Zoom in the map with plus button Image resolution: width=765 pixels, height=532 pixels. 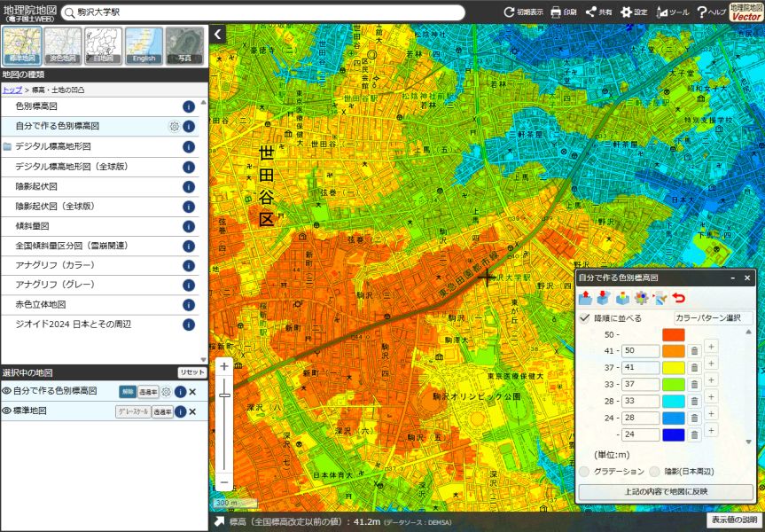pos(224,366)
